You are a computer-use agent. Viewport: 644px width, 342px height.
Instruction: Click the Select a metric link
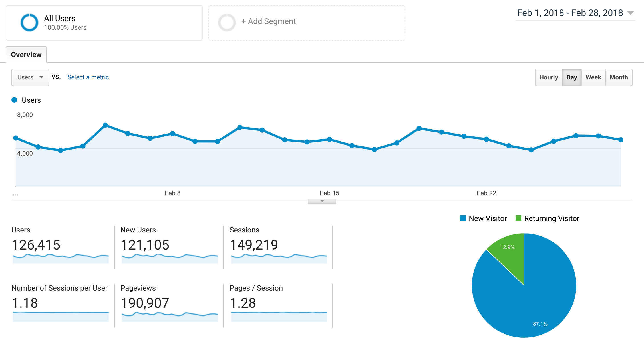[x=88, y=77]
